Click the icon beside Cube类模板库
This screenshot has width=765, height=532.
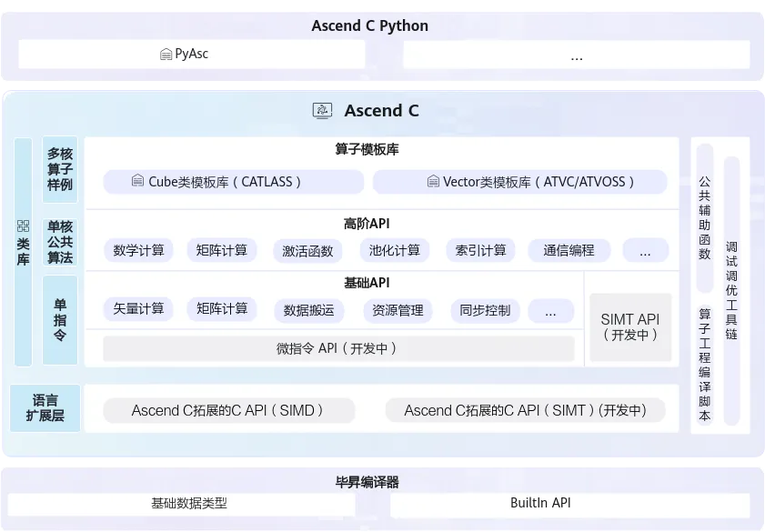(137, 182)
